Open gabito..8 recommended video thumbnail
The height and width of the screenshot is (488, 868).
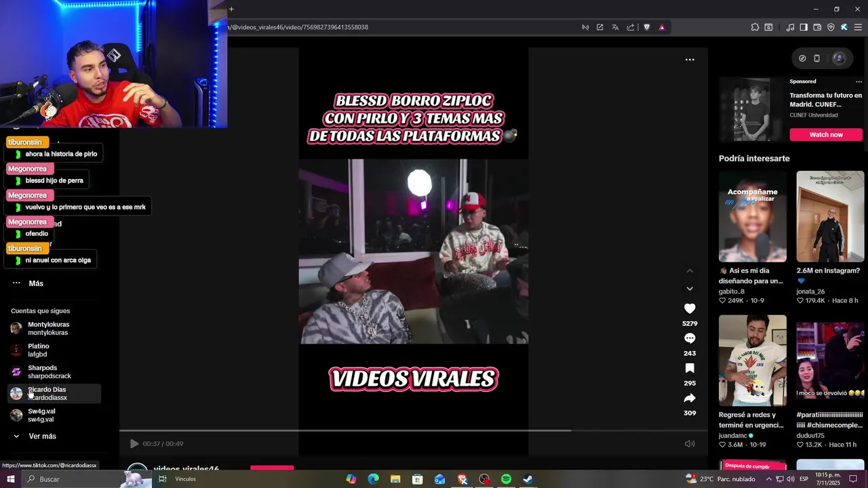(753, 216)
